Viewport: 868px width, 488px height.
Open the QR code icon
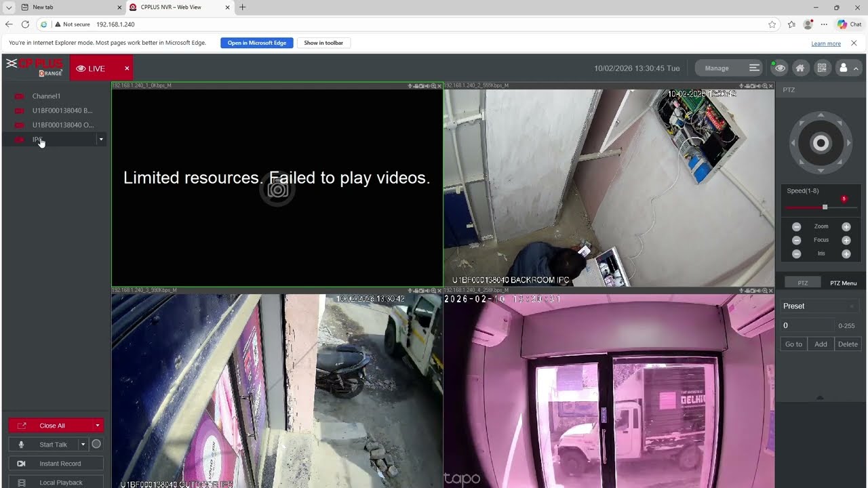(x=822, y=68)
